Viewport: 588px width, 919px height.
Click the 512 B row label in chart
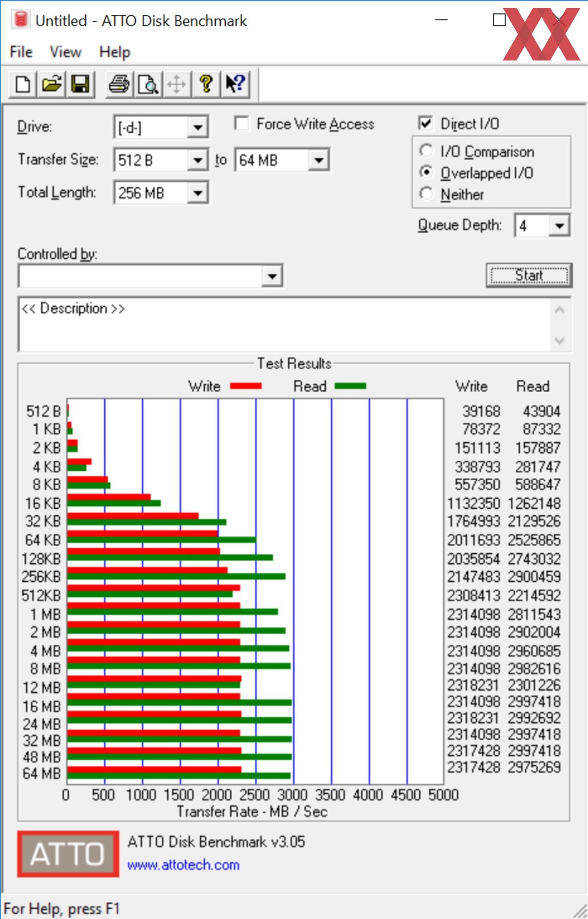43,411
